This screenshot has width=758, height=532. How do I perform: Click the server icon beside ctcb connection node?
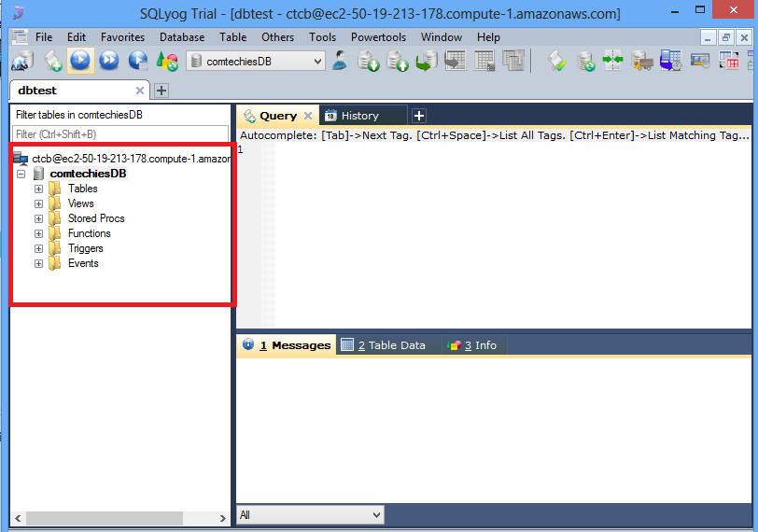click(x=21, y=158)
